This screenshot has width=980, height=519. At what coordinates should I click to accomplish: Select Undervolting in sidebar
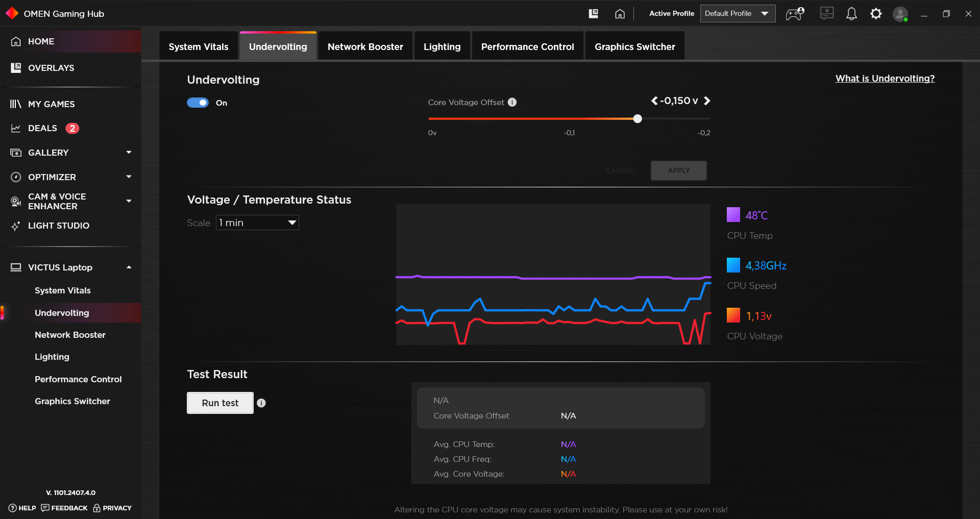tap(70, 313)
